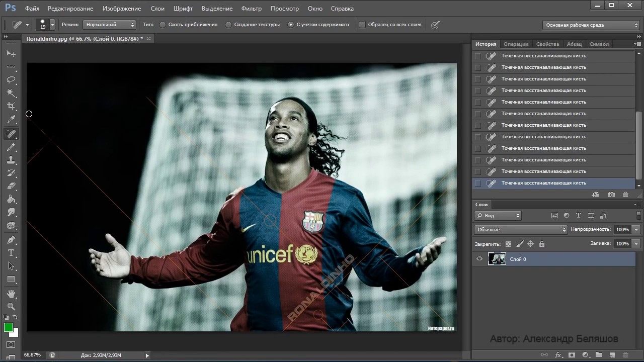Open the 'Изображение' menu
The image size is (644, 362).
pyautogui.click(x=122, y=9)
